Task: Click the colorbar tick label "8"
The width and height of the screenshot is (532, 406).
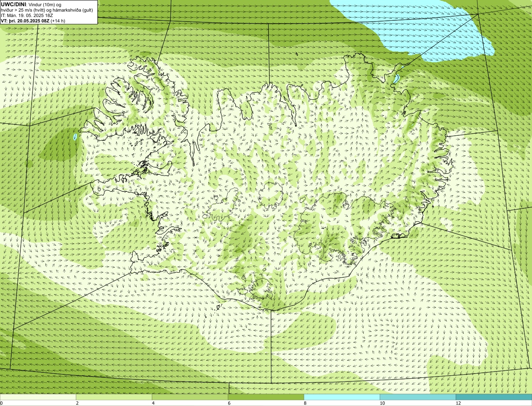Action: pyautogui.click(x=305, y=403)
